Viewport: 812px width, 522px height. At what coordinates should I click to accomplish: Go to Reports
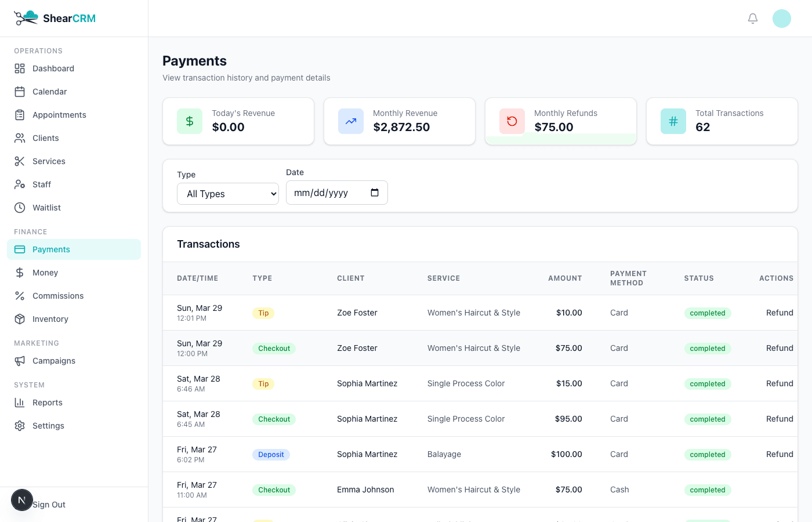click(74, 403)
